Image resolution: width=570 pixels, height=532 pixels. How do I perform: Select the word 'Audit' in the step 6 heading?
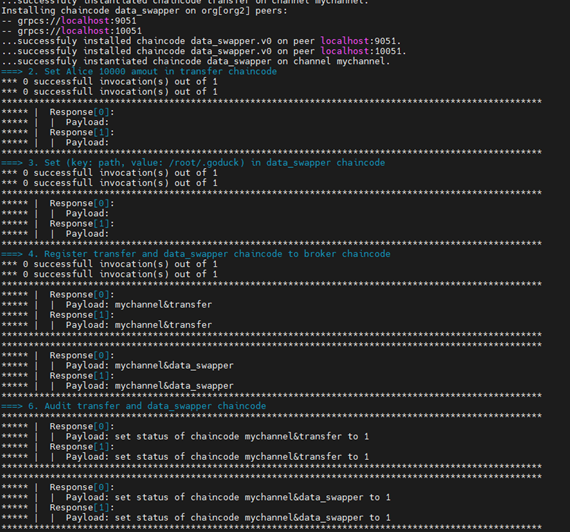(x=58, y=406)
